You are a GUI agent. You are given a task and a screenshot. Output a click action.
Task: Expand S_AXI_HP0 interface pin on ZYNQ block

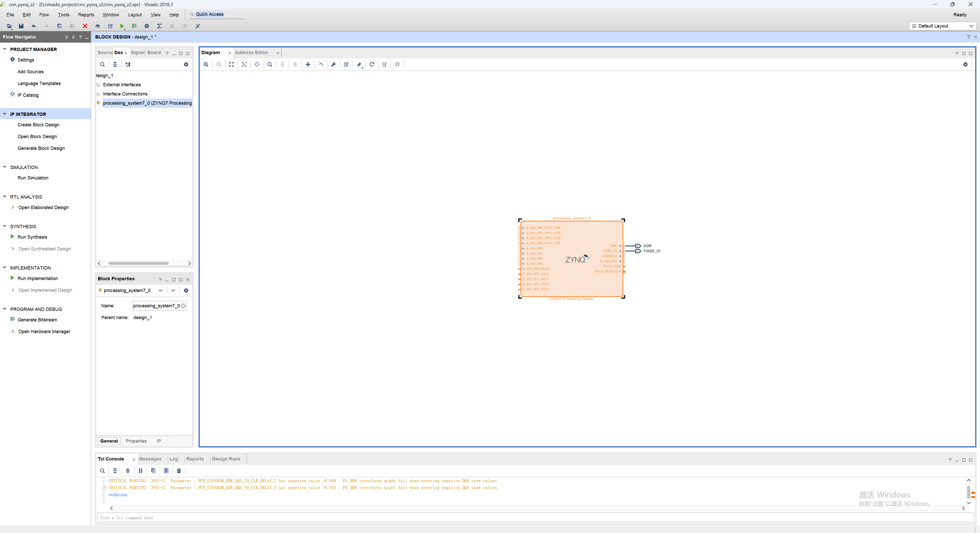click(x=523, y=248)
